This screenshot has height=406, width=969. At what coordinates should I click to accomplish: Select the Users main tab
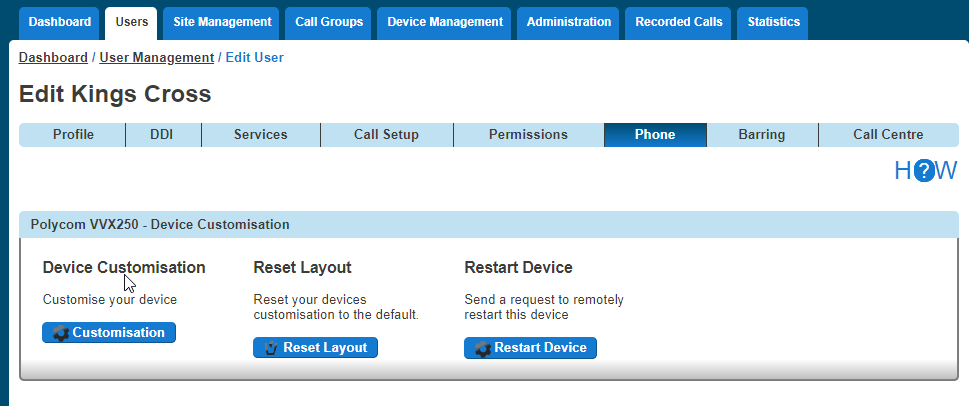click(x=132, y=22)
